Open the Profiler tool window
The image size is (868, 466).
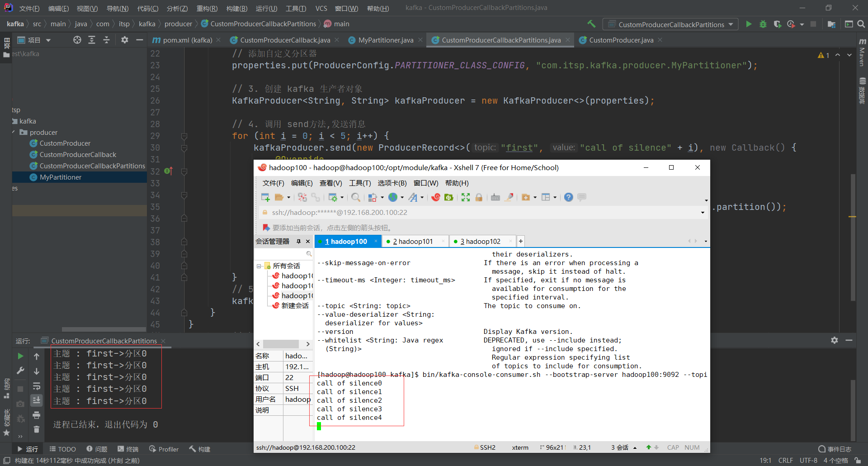pyautogui.click(x=164, y=449)
